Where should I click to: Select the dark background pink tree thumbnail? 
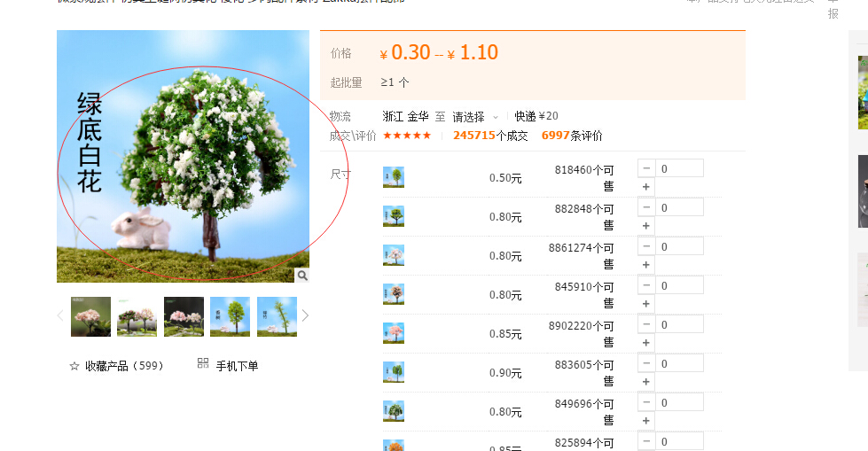click(x=184, y=316)
